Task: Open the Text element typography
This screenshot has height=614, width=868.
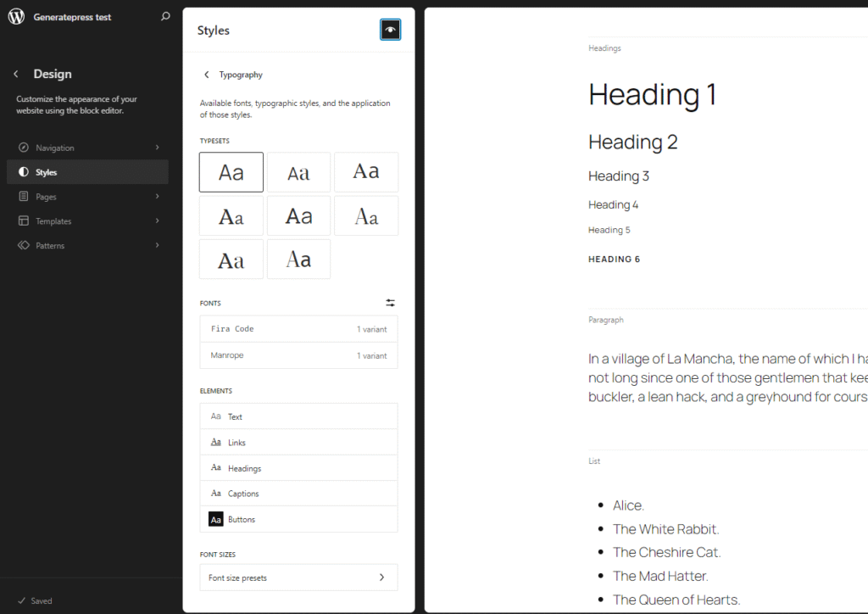Action: click(298, 416)
